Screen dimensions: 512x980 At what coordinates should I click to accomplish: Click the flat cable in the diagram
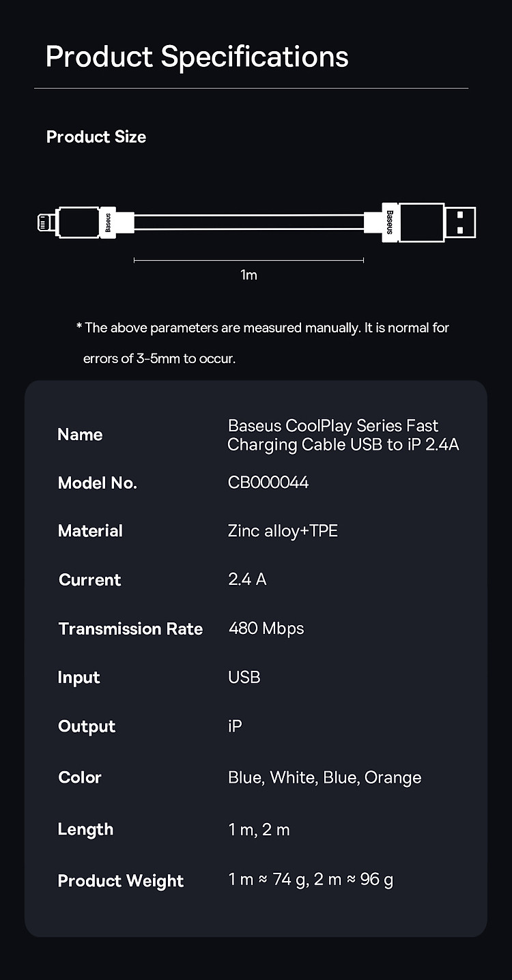(x=248, y=222)
